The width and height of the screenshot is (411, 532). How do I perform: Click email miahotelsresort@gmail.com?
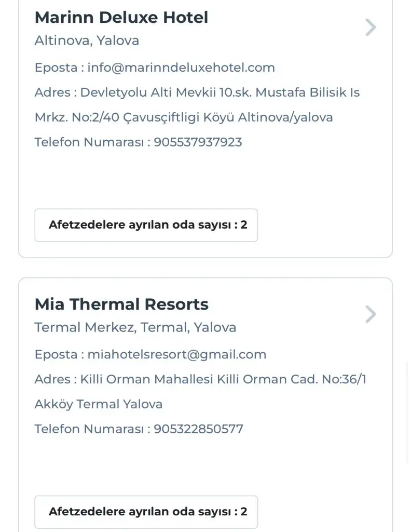[177, 354]
